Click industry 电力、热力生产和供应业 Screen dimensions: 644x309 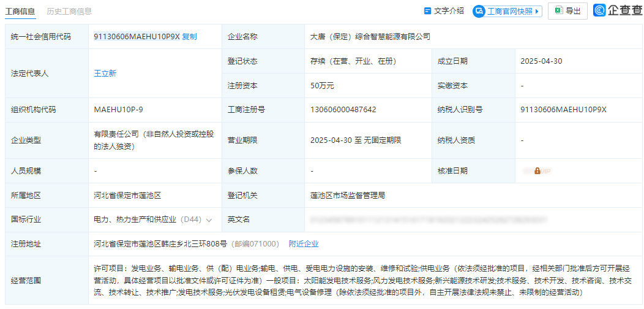(x=135, y=219)
